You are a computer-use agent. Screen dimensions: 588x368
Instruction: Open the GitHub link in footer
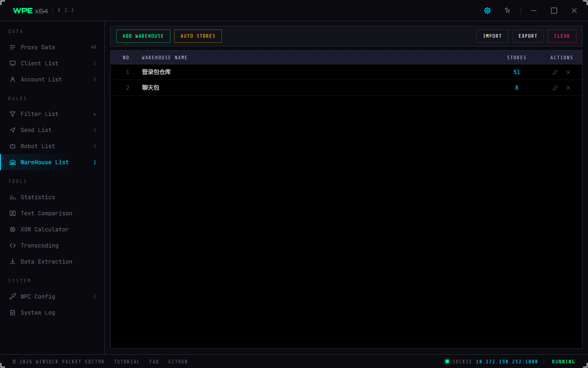click(x=178, y=362)
